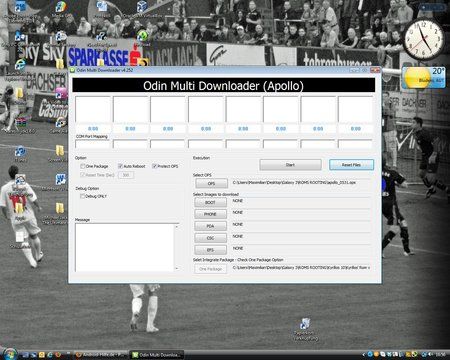Click the Odin icon in window title bar
450x360 pixels.
(72, 70)
